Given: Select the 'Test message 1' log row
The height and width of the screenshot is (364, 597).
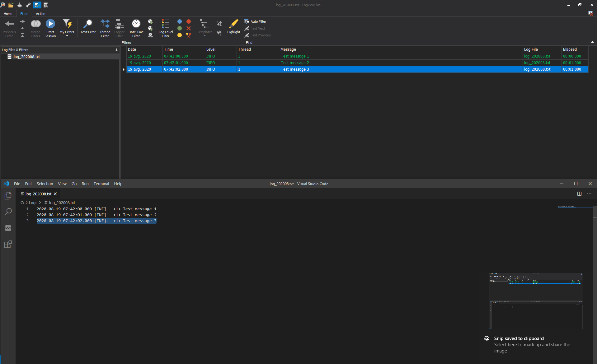Looking at the screenshot, I should (357, 56).
